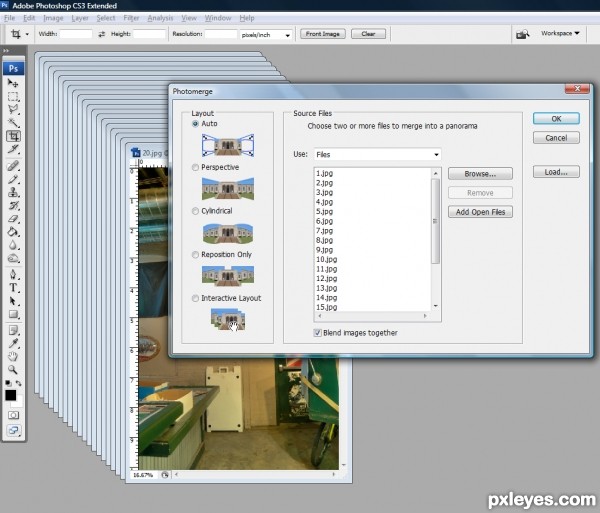Viewport: 600px width, 513px height.
Task: Open Crop tool preset picker arrow
Action: [27, 34]
